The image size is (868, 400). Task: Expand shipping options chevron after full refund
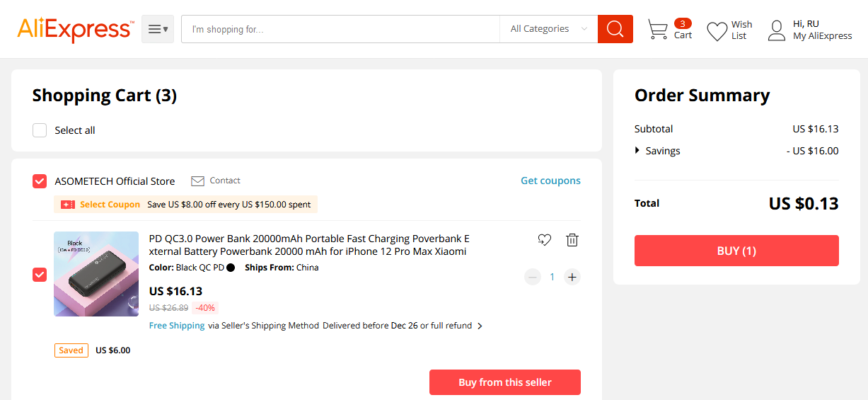[x=480, y=326]
